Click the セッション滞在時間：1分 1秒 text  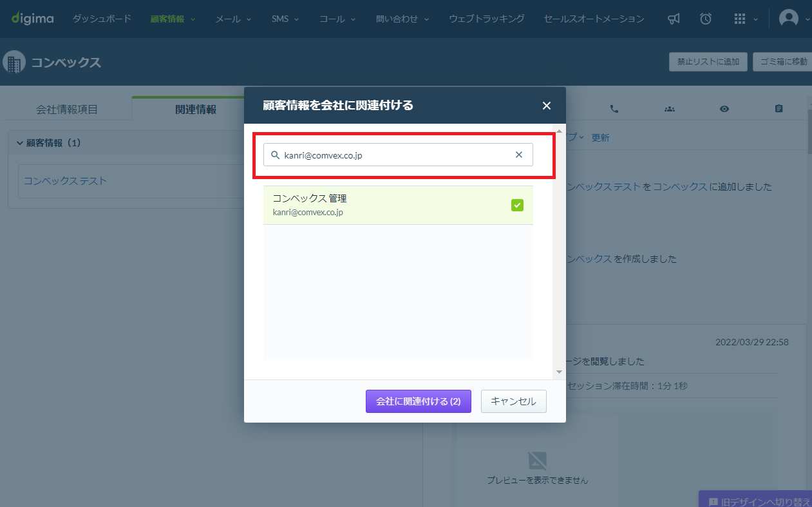pos(628,386)
